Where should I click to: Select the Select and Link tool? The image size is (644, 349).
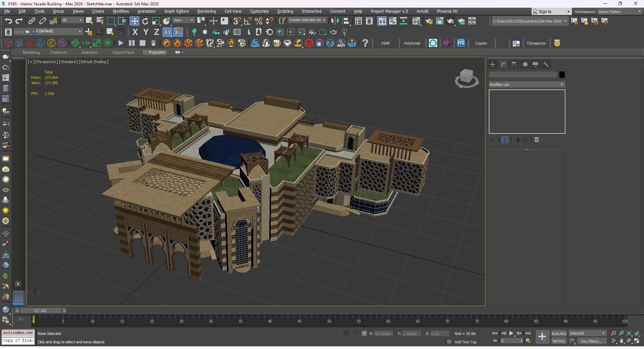point(32,21)
